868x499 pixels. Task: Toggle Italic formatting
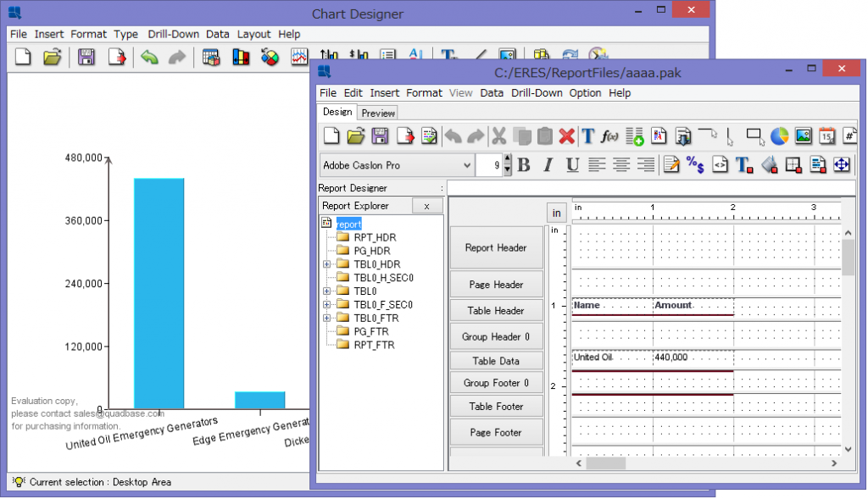[548, 165]
